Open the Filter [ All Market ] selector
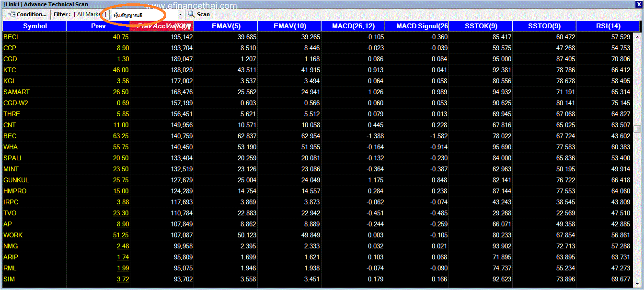The image size is (644, 290). (x=90, y=14)
